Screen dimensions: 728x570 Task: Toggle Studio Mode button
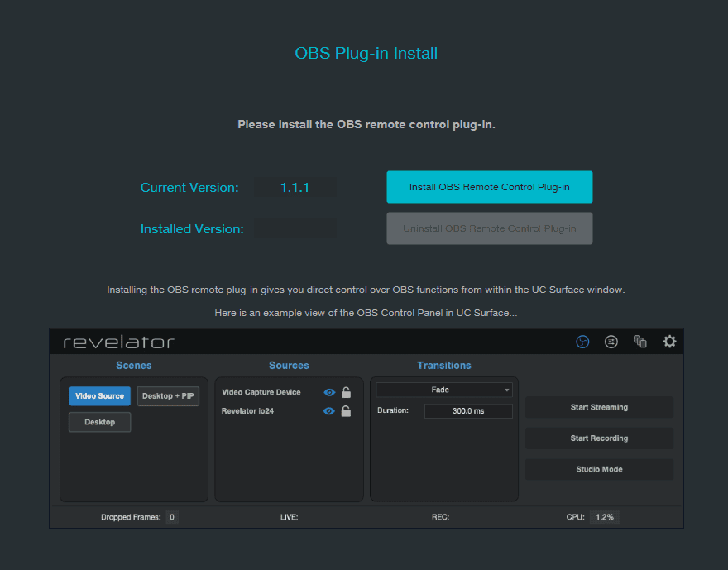point(599,469)
